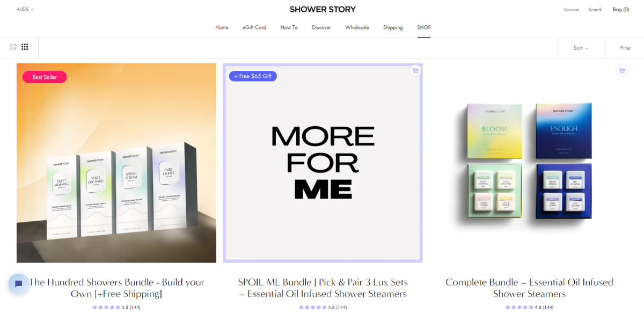Image resolution: width=644 pixels, height=312 pixels.
Task: Quick-add Complete Bundle cart icon
Action: point(621,70)
